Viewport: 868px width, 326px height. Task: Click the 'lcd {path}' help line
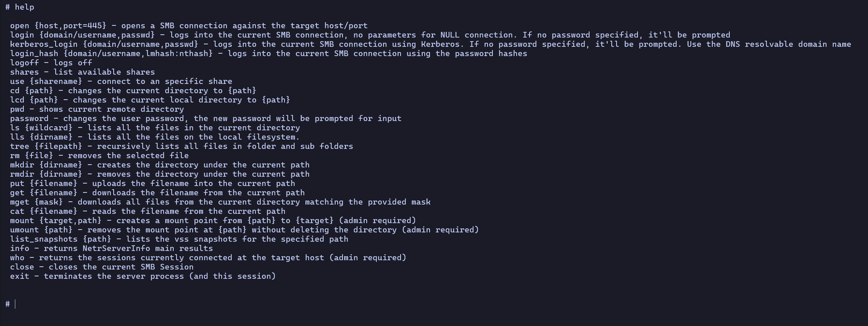(x=150, y=100)
